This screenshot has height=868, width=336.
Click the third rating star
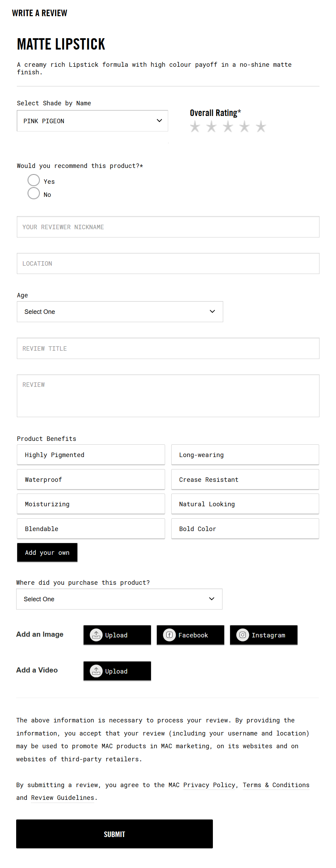(228, 127)
